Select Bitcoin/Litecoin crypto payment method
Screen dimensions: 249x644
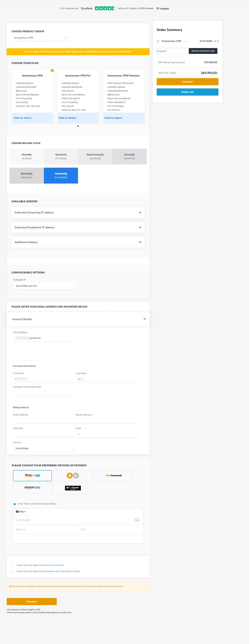pos(73,476)
